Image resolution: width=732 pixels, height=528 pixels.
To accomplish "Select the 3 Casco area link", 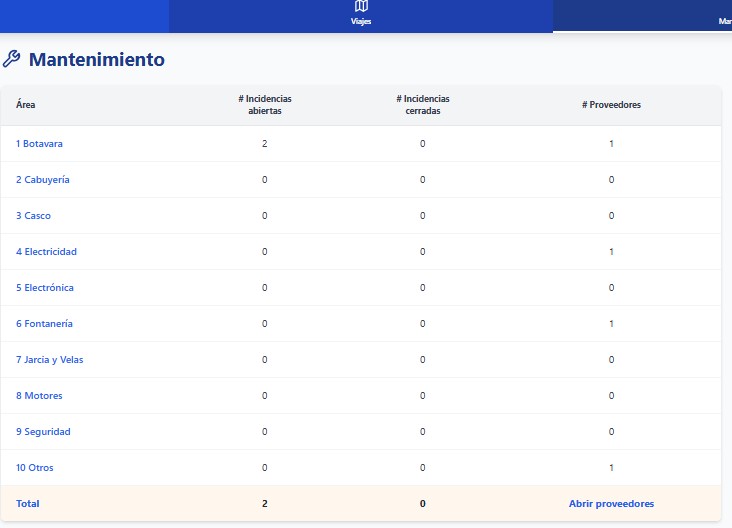I will pos(33,216).
